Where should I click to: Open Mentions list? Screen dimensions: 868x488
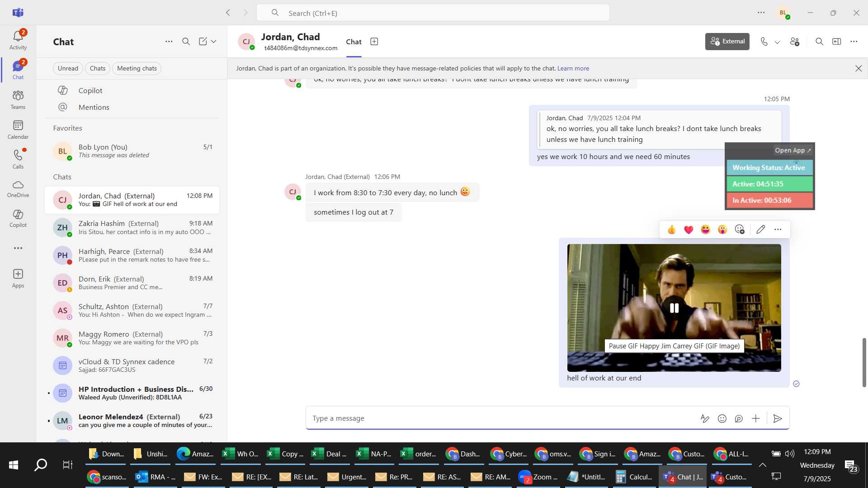(132, 107)
